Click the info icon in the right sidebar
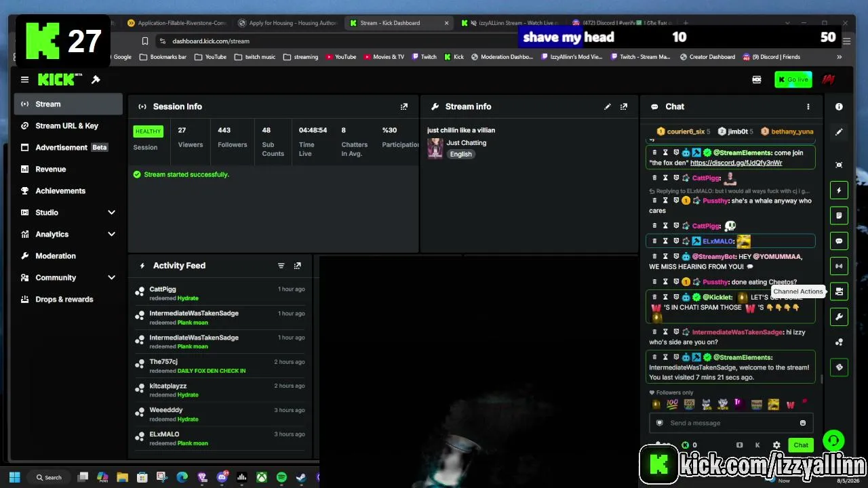 (x=839, y=106)
